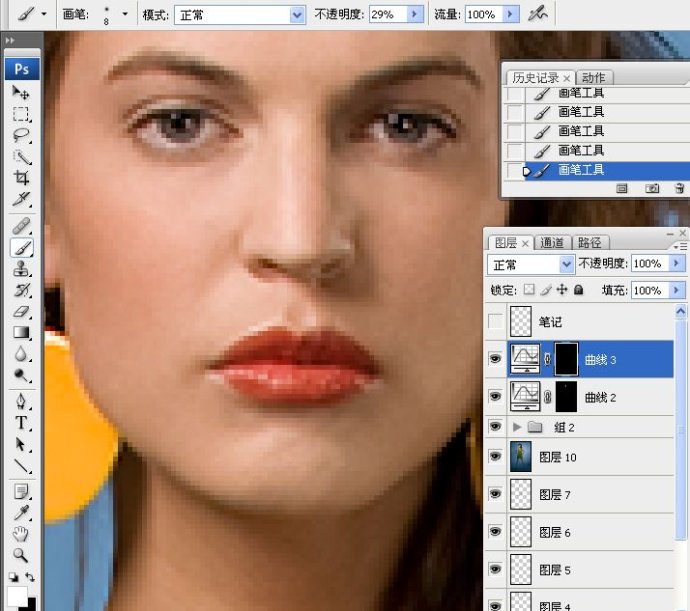
Task: Click the foreground color swatch
Action: coord(17,596)
